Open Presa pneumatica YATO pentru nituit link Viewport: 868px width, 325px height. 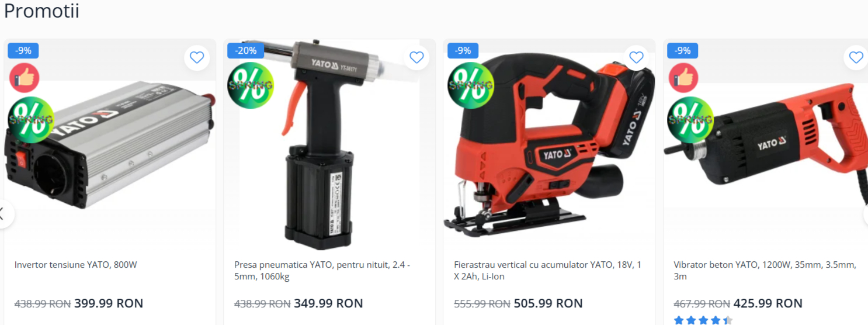pos(322,271)
